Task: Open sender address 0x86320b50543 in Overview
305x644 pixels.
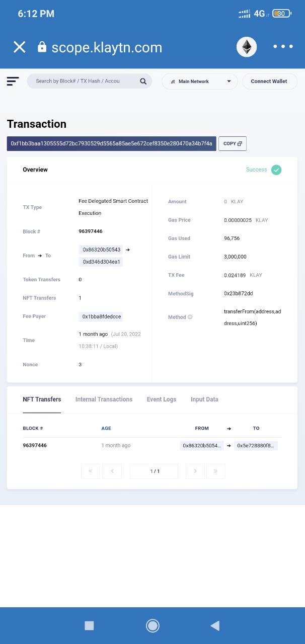Action: point(101,250)
